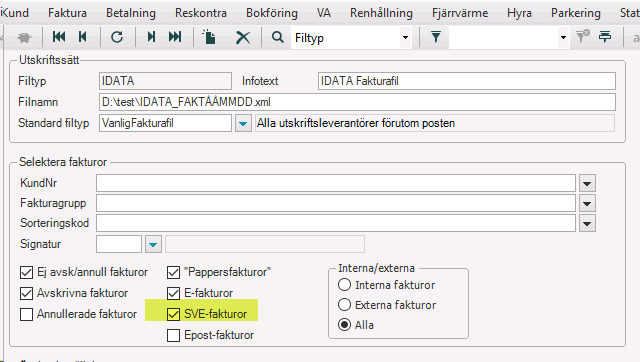Viewport: 640px width, 362px height.
Task: Open the Bokföring menu
Action: pos(272,13)
